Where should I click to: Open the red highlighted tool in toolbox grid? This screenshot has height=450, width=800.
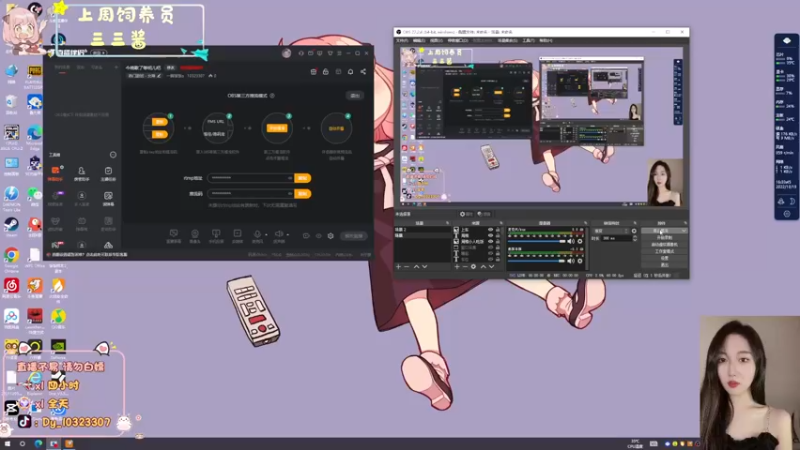(55, 172)
